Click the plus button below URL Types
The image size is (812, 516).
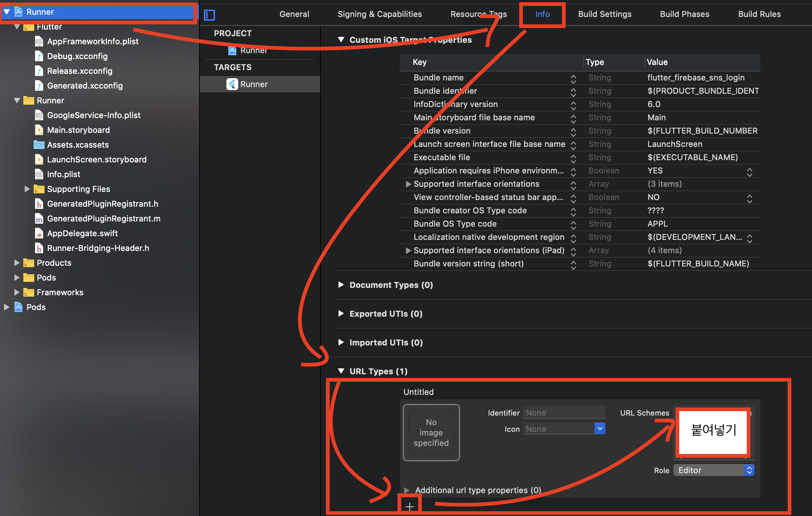(409, 506)
